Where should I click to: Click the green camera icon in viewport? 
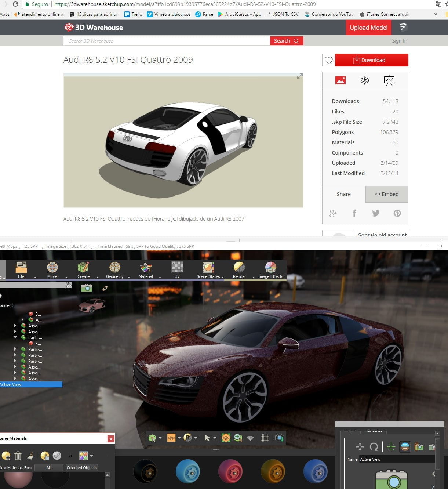pos(87,288)
